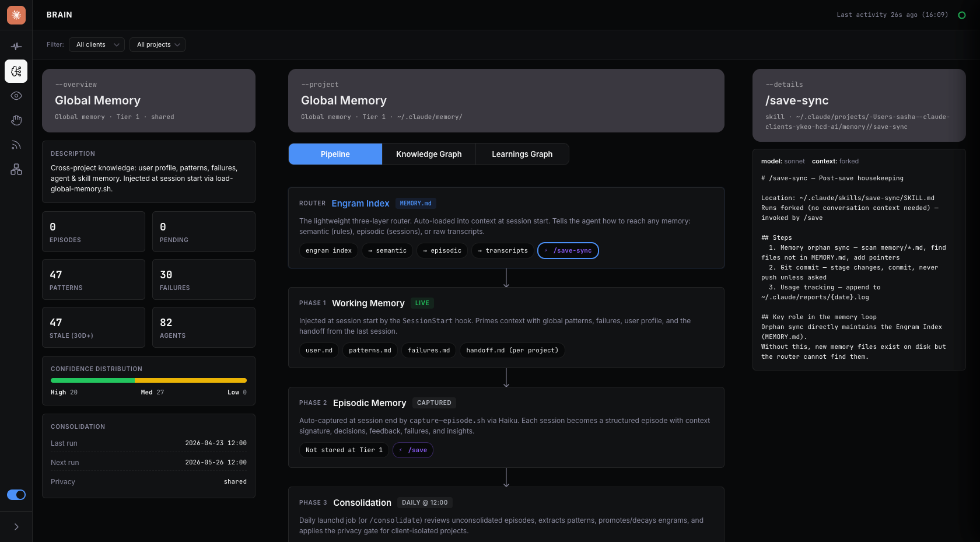Click the Not stored at Tier 1 chip

344,450
